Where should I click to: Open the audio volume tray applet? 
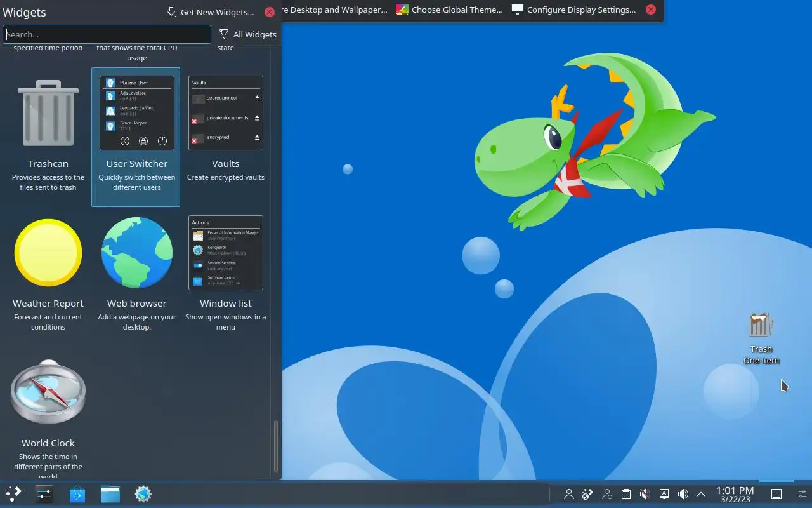point(683,494)
